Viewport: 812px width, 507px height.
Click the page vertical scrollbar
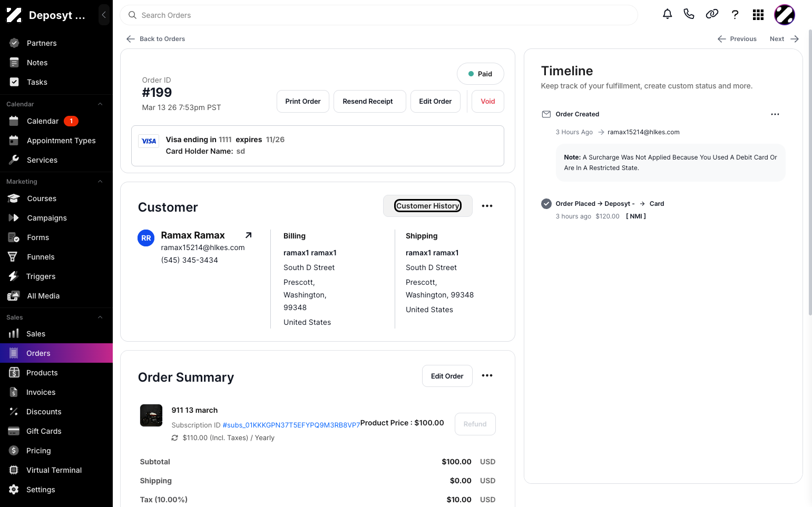click(810, 174)
